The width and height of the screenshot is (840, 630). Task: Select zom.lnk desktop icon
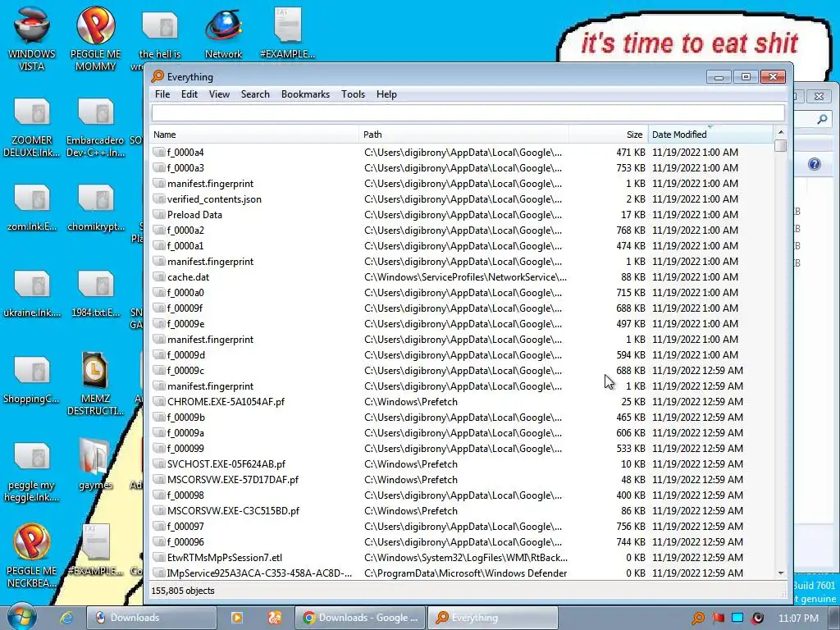pos(32,208)
